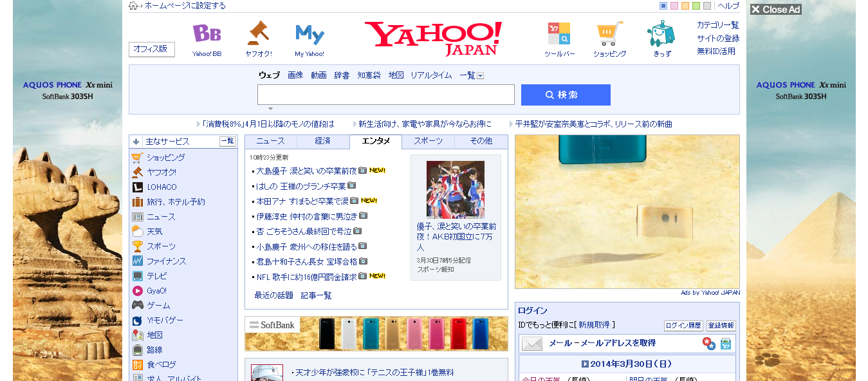Viewport: 868px width, 381px height.
Task: Click the 一覧 button in services header
Action: pyautogui.click(x=228, y=142)
